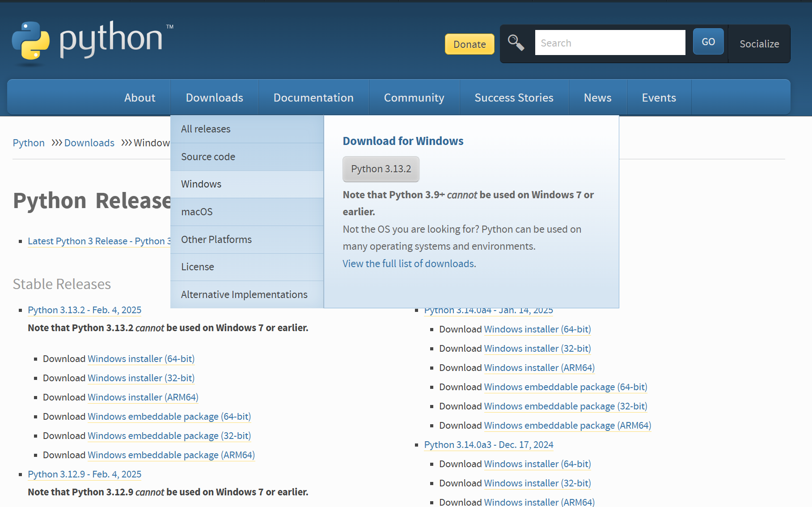The width and height of the screenshot is (812, 507).
Task: Download 3.14.0a4 Windows installer (ARM64)
Action: click(x=539, y=367)
